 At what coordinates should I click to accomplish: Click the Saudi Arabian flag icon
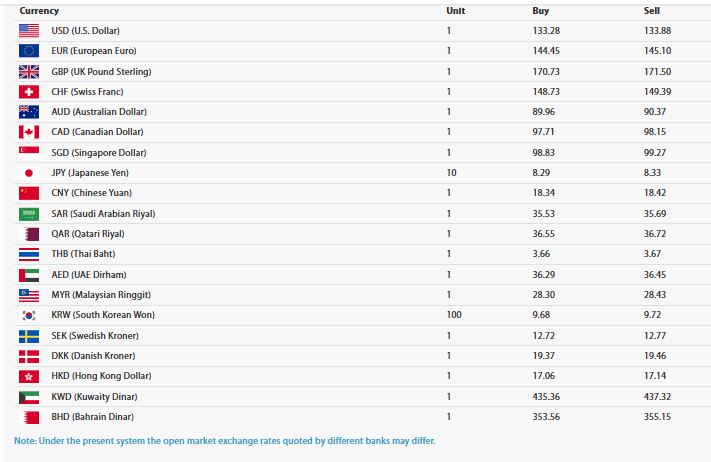point(29,214)
